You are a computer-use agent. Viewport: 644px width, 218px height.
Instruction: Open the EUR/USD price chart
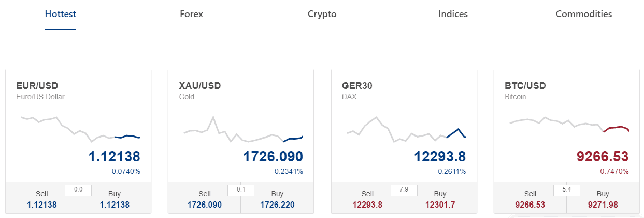tap(80, 129)
